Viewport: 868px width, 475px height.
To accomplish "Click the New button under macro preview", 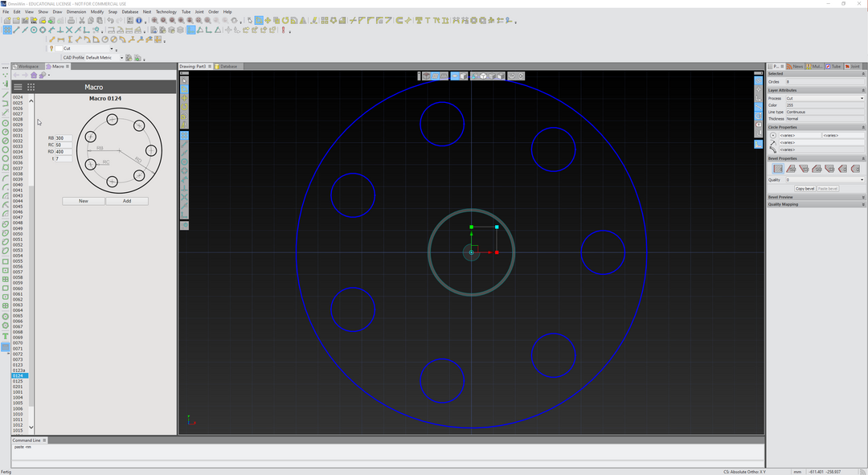I will point(83,201).
